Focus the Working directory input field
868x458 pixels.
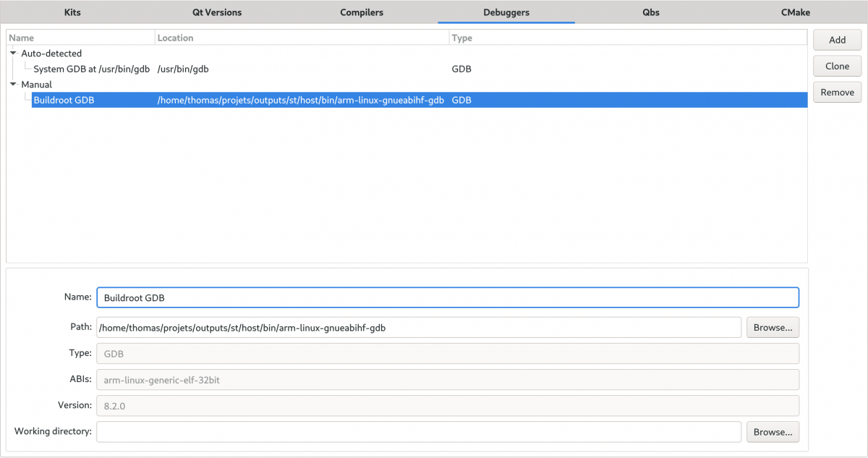point(419,432)
